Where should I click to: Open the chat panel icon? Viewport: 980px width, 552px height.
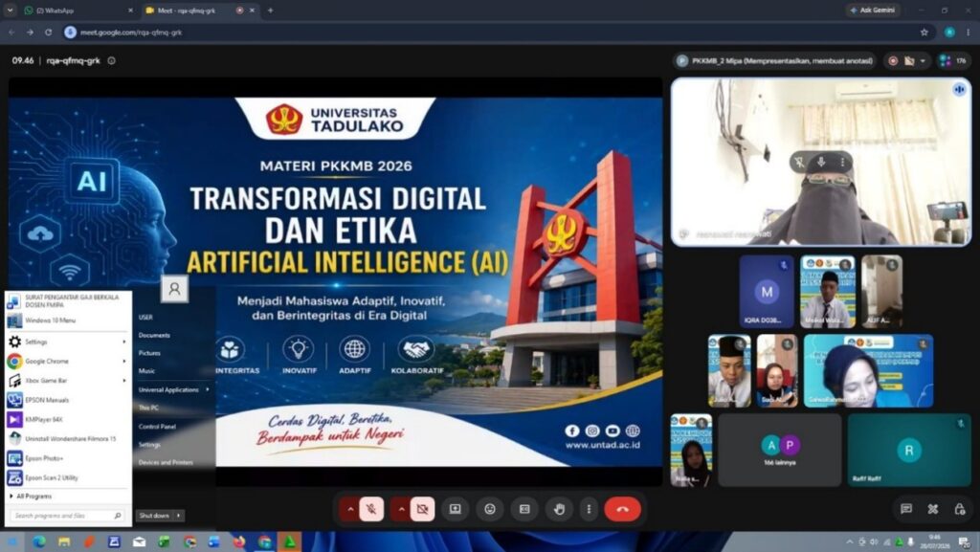pyautogui.click(x=906, y=509)
